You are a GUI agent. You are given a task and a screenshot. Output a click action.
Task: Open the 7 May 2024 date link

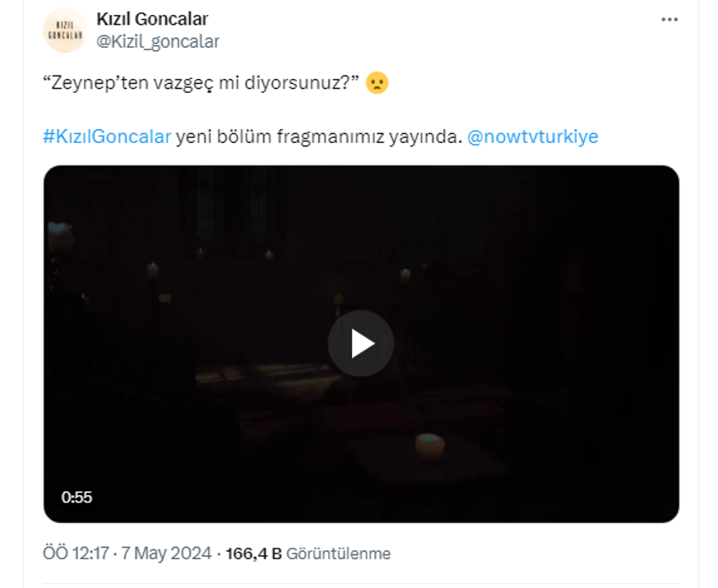click(x=168, y=553)
